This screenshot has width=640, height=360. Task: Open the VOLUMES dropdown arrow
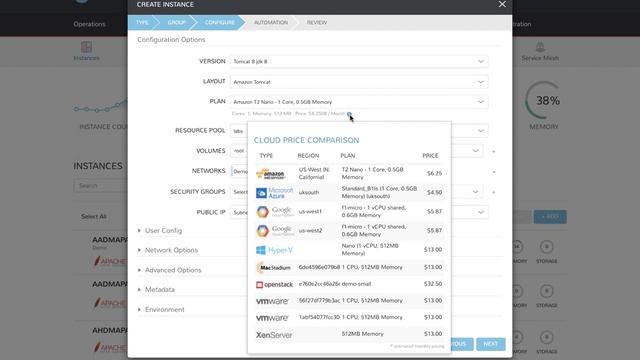point(476,151)
